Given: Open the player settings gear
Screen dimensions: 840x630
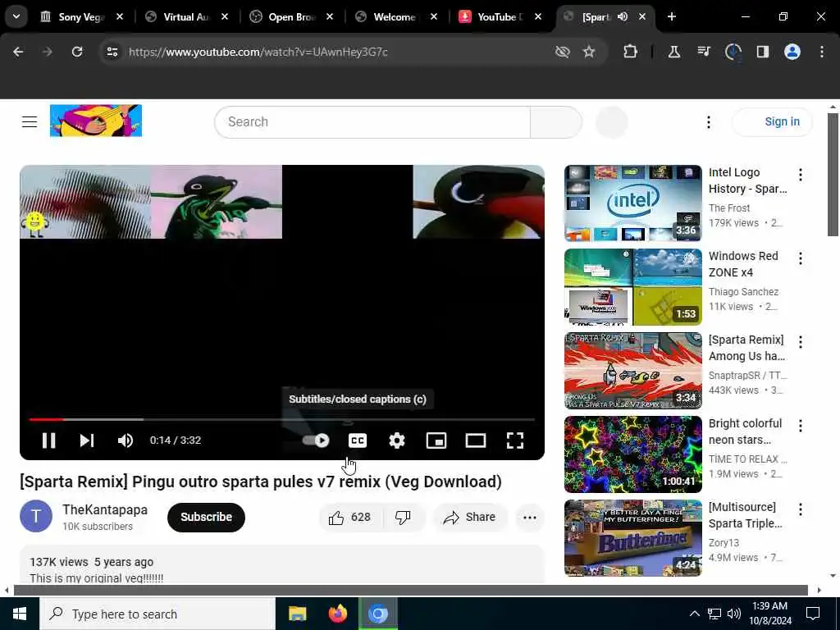Looking at the screenshot, I should point(397,441).
